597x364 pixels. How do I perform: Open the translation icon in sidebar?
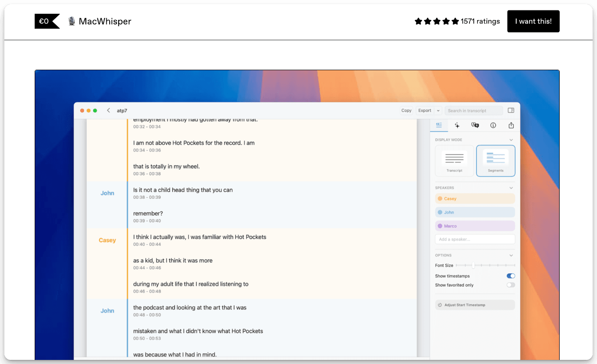pyautogui.click(x=475, y=125)
